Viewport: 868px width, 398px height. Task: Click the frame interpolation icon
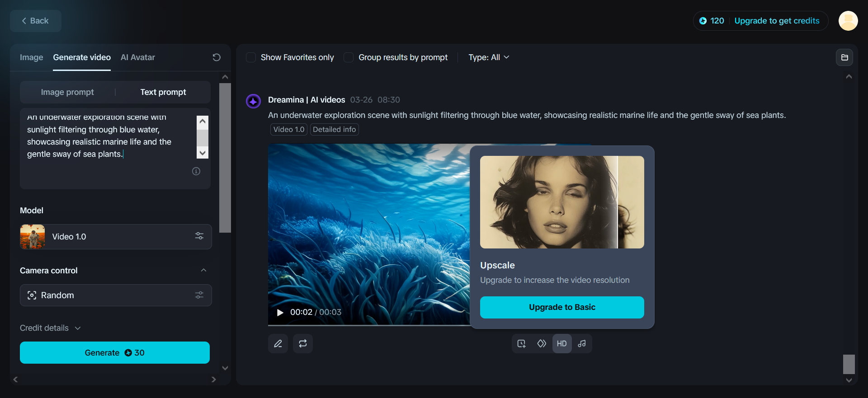542,344
